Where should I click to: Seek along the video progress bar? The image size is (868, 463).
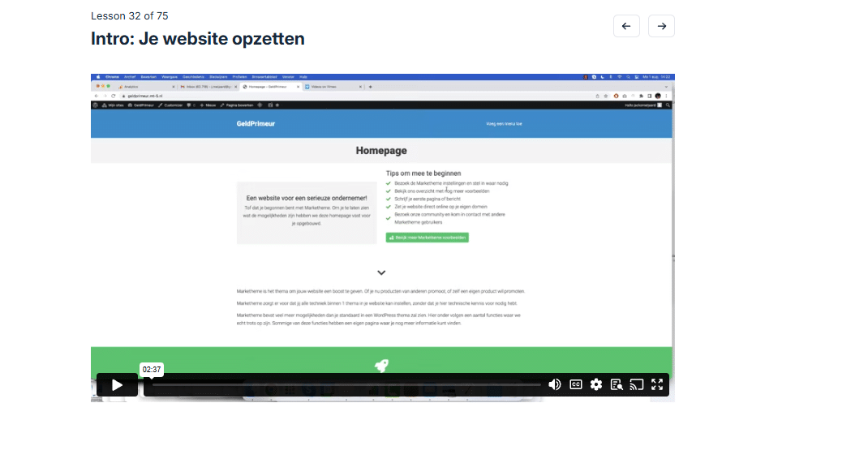click(x=346, y=384)
